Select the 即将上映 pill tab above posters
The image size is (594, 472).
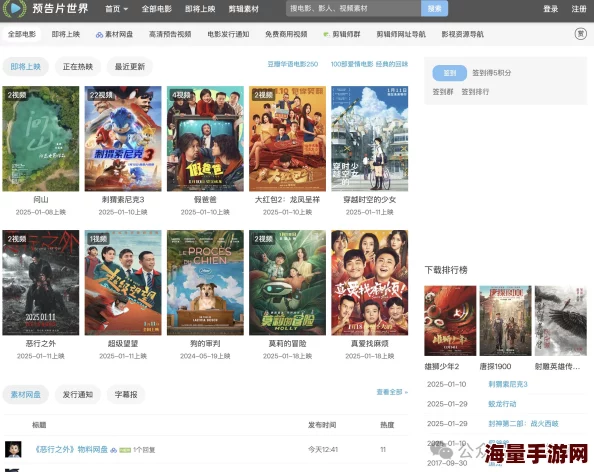click(25, 67)
